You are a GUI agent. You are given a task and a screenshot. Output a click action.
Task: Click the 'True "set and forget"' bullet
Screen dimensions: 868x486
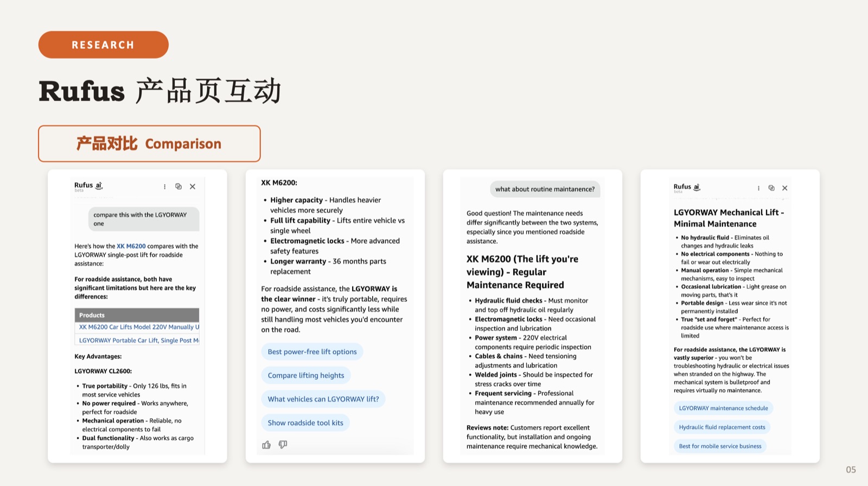pos(732,327)
